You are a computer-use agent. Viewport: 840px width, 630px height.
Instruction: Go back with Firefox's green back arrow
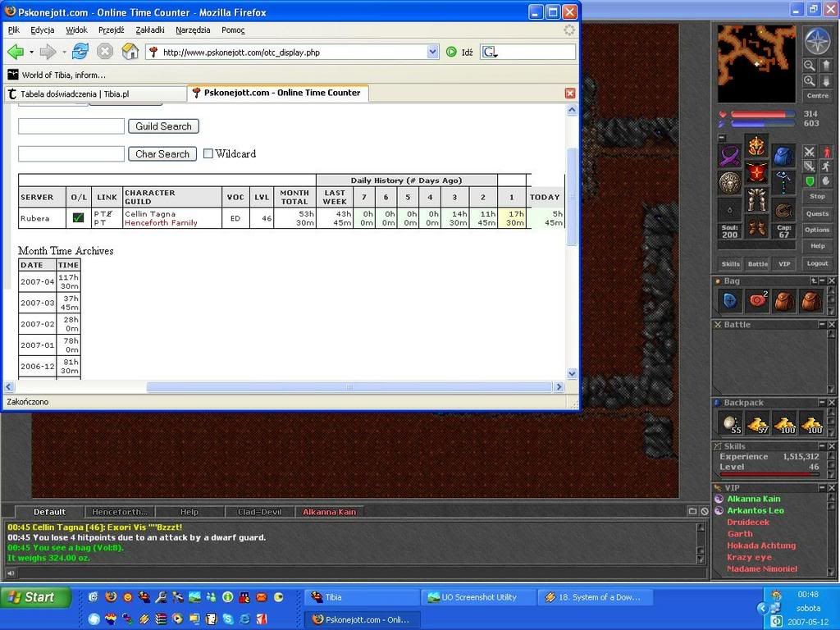(16, 52)
